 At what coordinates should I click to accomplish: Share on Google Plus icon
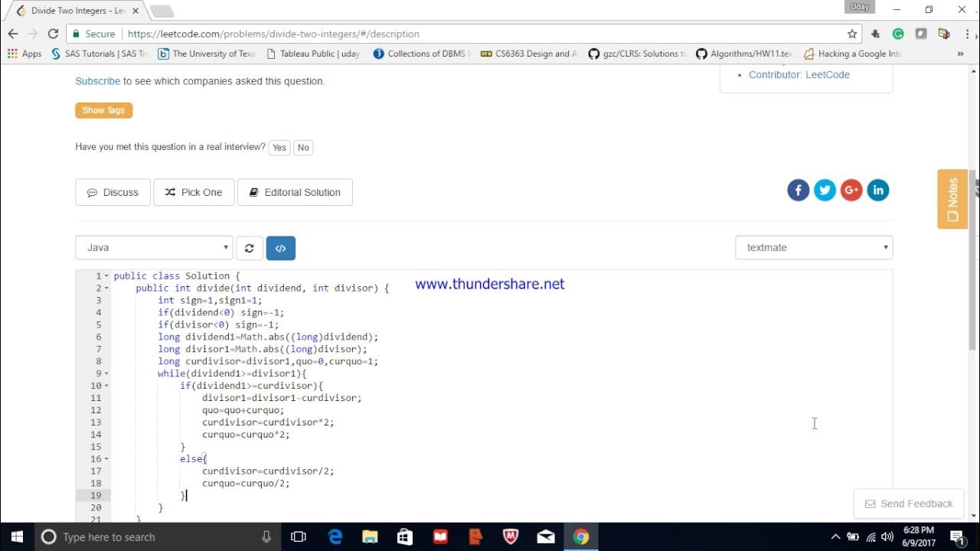point(851,190)
